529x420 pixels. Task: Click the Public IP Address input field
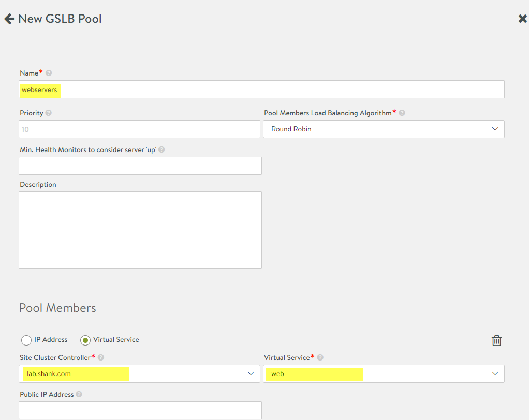click(x=140, y=410)
